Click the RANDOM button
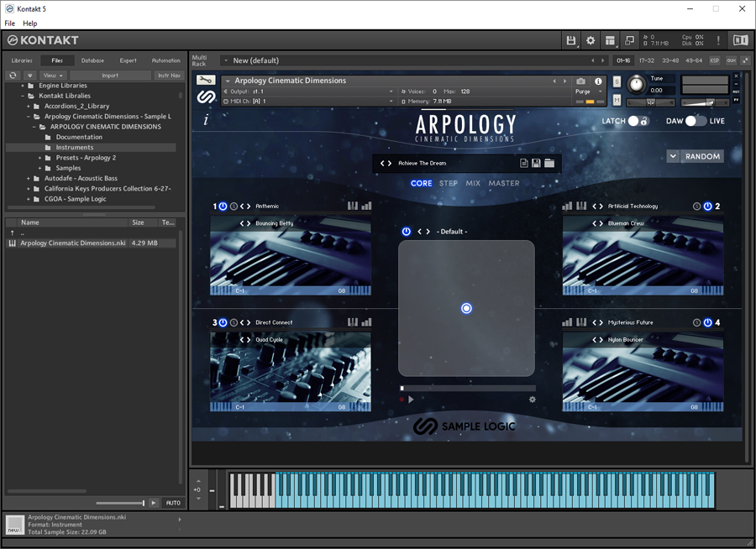 pos(702,156)
